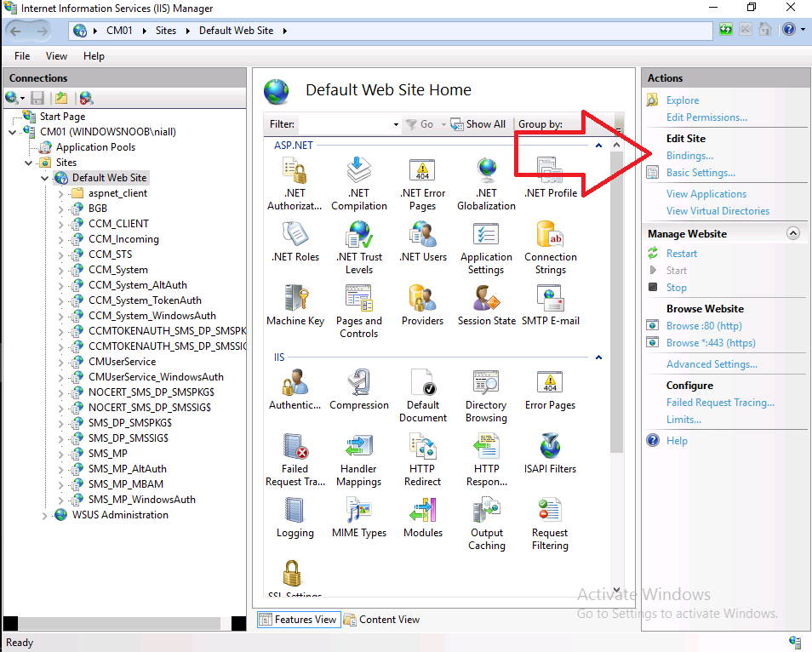Click the Save toolbar icon in Connections

coord(37,97)
